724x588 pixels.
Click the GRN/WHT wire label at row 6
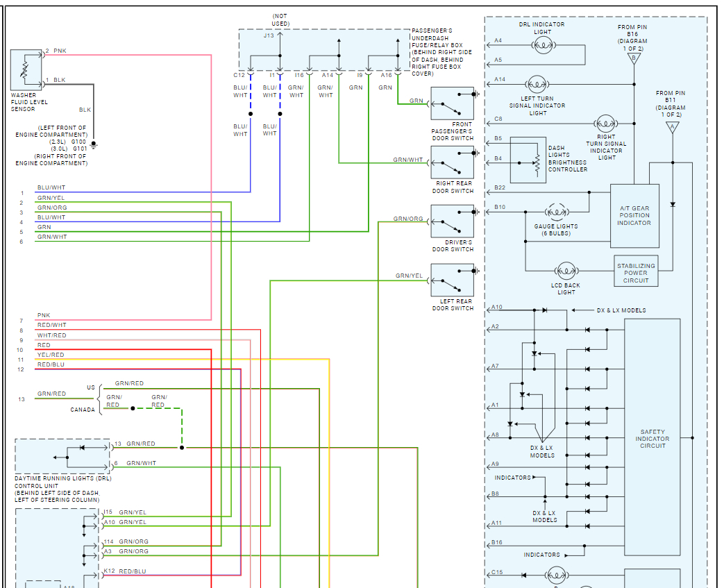point(52,237)
